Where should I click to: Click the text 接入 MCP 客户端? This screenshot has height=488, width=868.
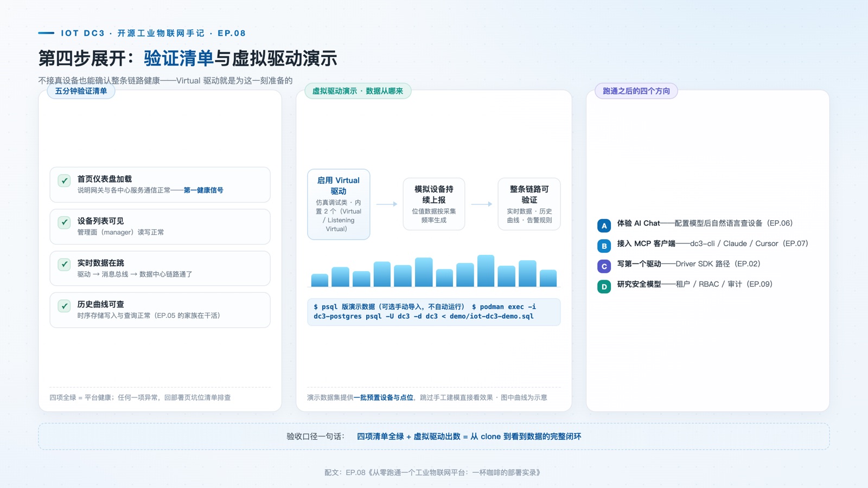click(646, 243)
